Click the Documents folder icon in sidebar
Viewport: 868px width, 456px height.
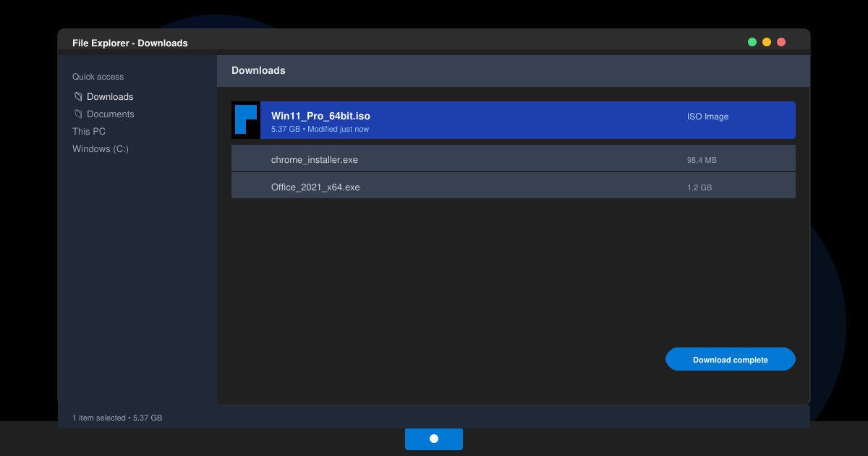[x=78, y=114]
